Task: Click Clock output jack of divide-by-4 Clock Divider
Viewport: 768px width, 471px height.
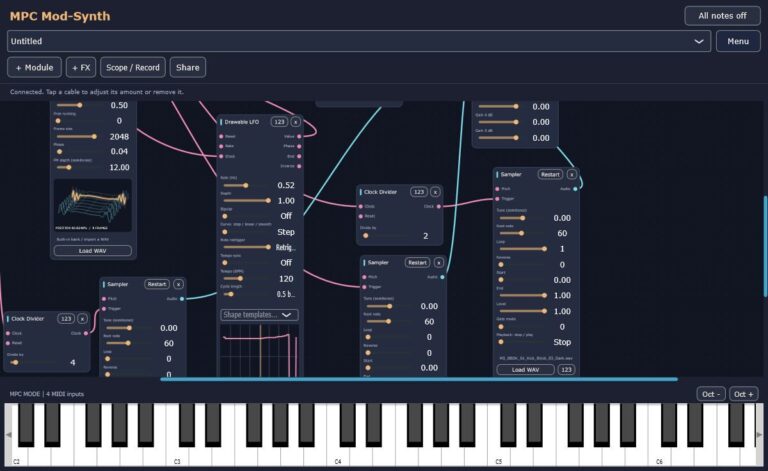Action: click(x=86, y=333)
